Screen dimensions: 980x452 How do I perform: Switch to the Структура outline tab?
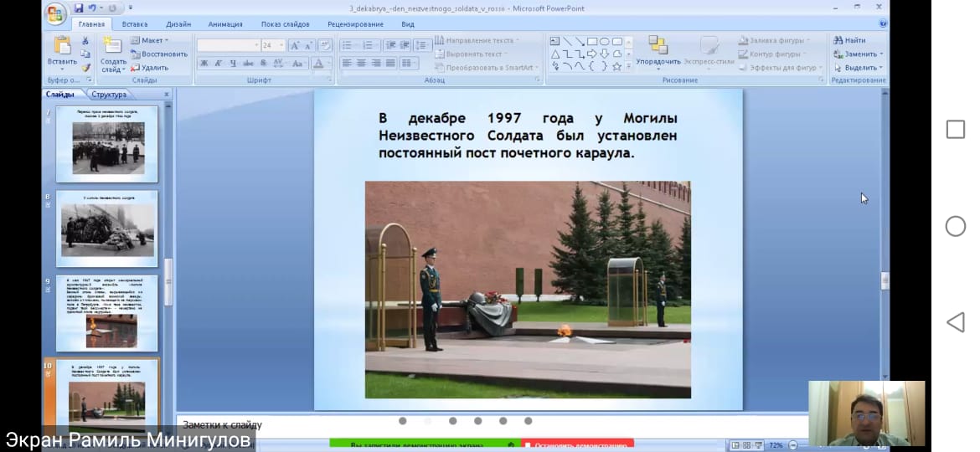tap(109, 95)
